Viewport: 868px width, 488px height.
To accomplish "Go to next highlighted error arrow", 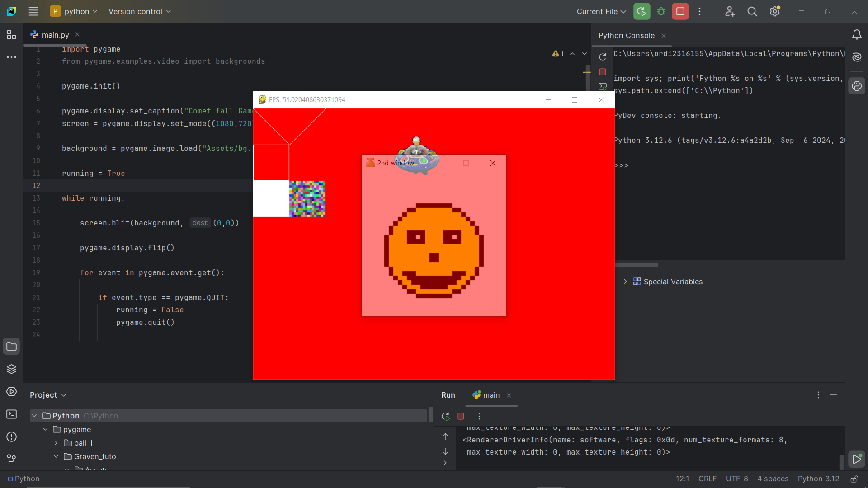I will tap(585, 54).
